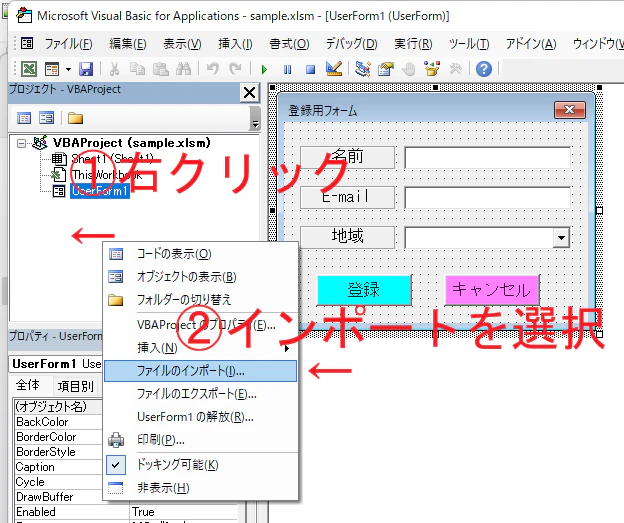
Task: Click the Paste clipboard icon
Action: click(x=160, y=69)
